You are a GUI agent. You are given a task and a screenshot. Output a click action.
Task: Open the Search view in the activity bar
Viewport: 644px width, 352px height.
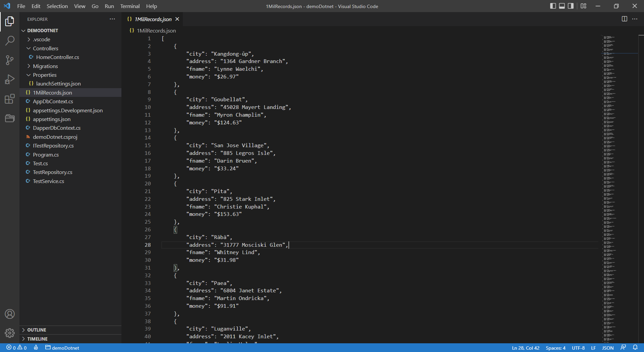click(10, 40)
